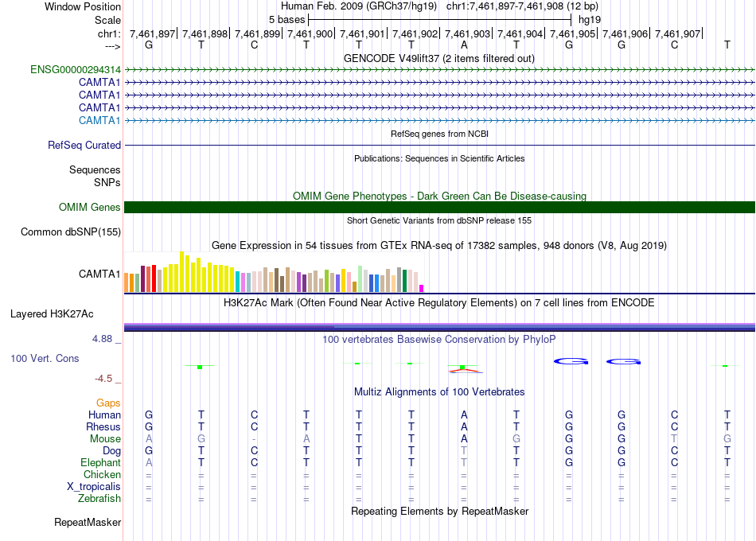756x541 pixels.
Task: Click the 'RefSeq genes from NCBI' title
Action: coord(440,134)
